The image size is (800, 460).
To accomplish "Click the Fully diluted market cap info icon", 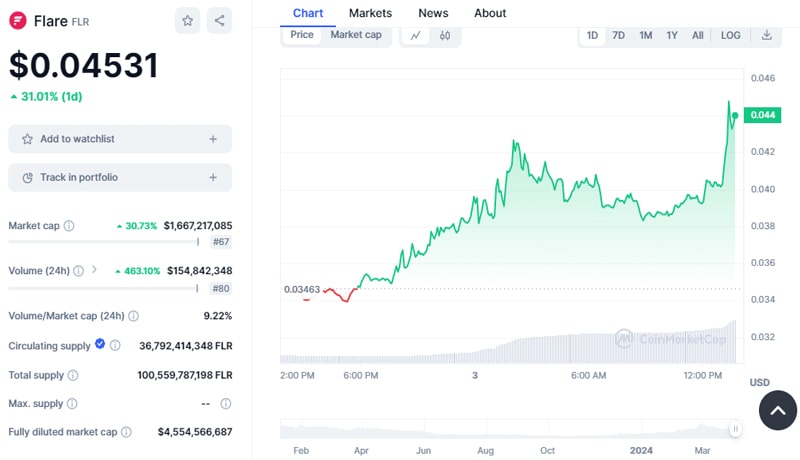I will [x=126, y=432].
